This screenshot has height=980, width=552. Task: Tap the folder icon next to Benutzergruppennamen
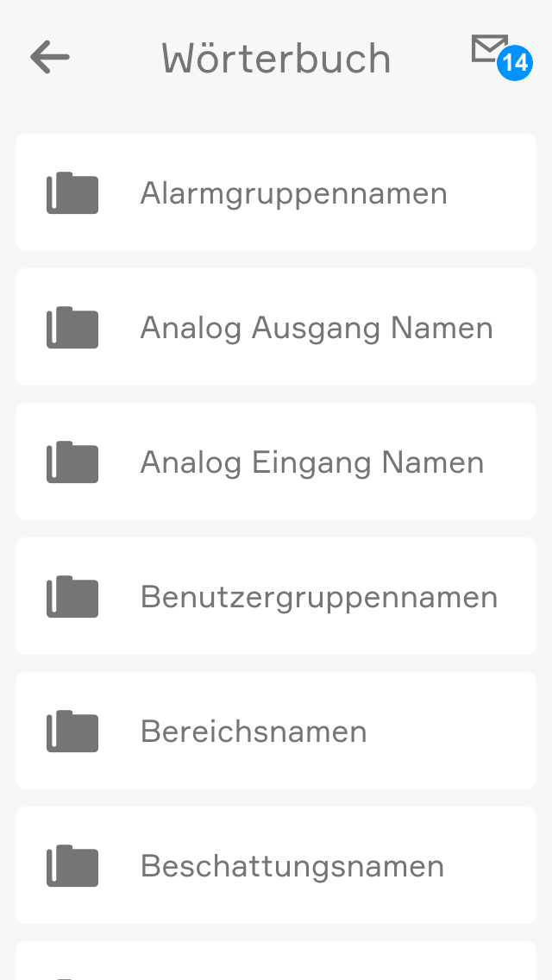[72, 597]
